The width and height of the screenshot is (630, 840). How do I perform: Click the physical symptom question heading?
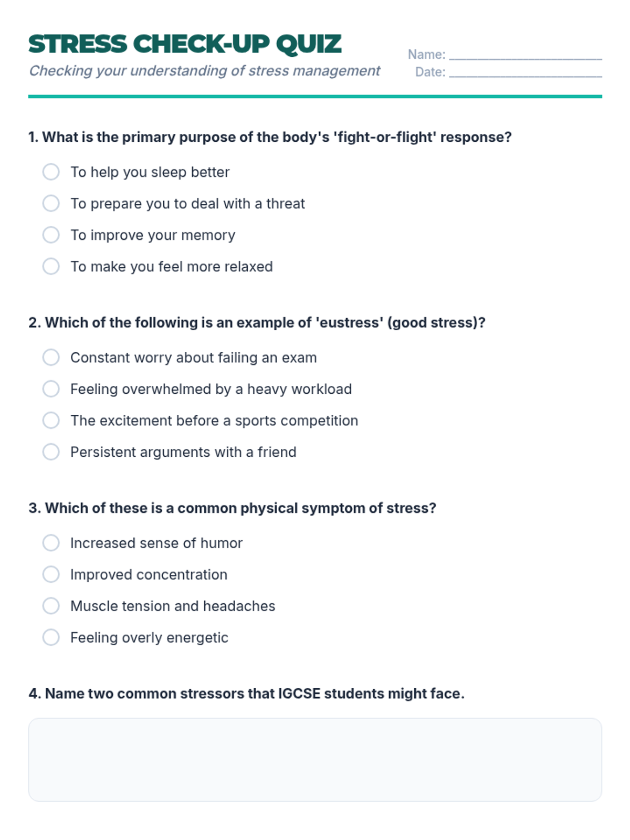(x=233, y=508)
